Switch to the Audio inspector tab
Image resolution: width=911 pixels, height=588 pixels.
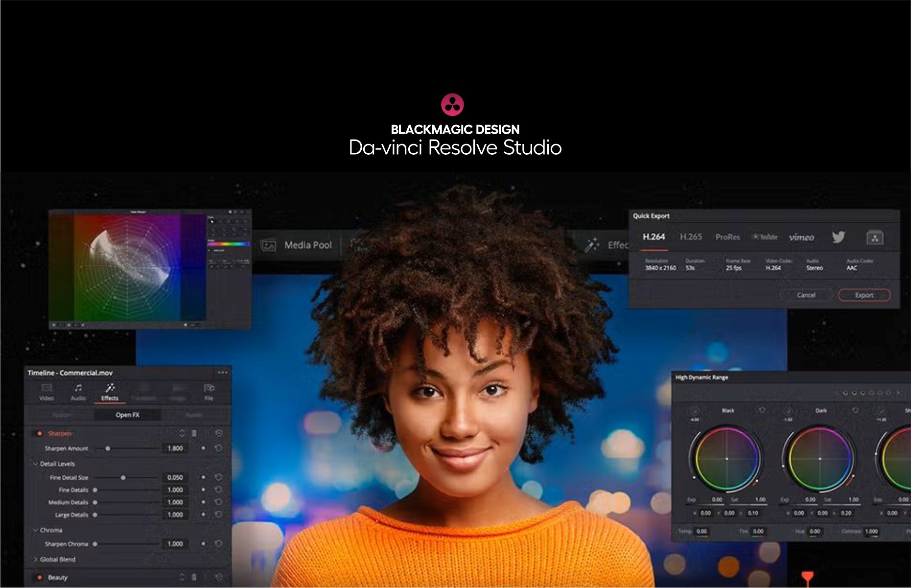point(78,391)
